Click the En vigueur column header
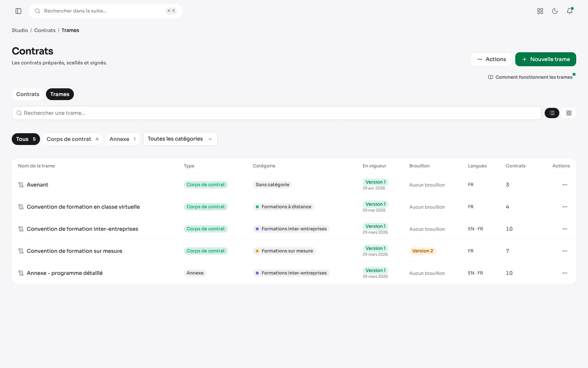The width and height of the screenshot is (588, 368). (x=374, y=166)
